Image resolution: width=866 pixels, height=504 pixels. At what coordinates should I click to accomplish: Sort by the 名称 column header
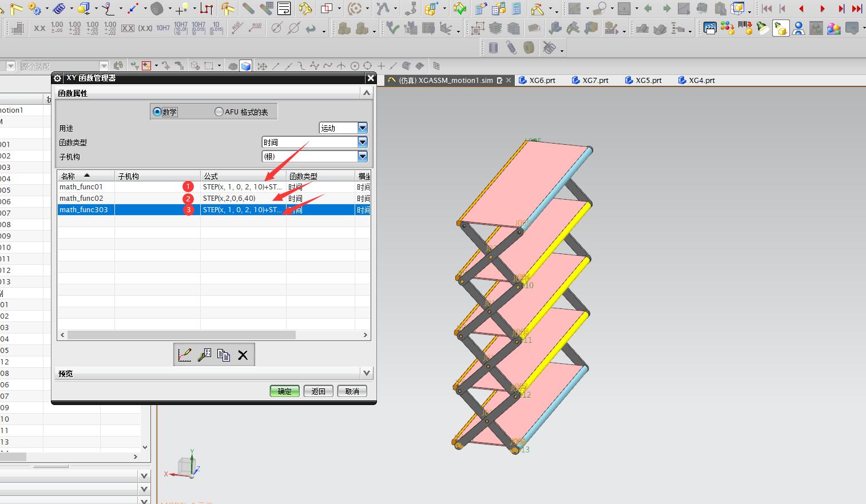86,176
